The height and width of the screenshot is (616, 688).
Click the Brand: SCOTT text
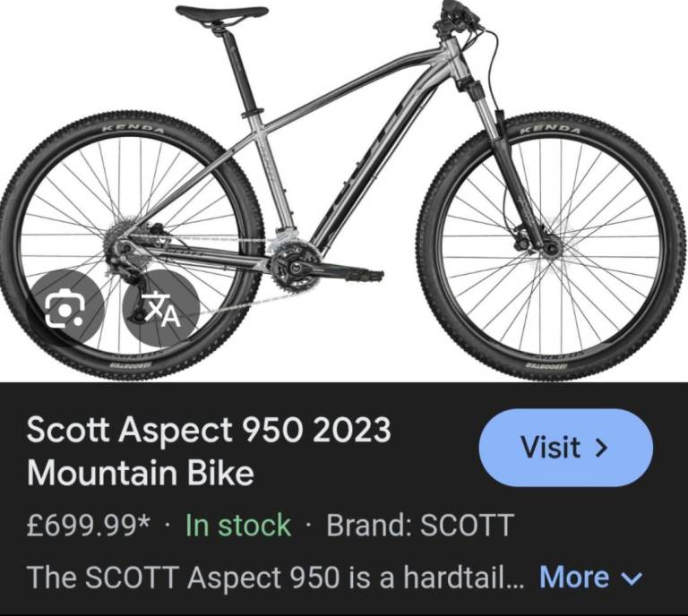pos(420,525)
